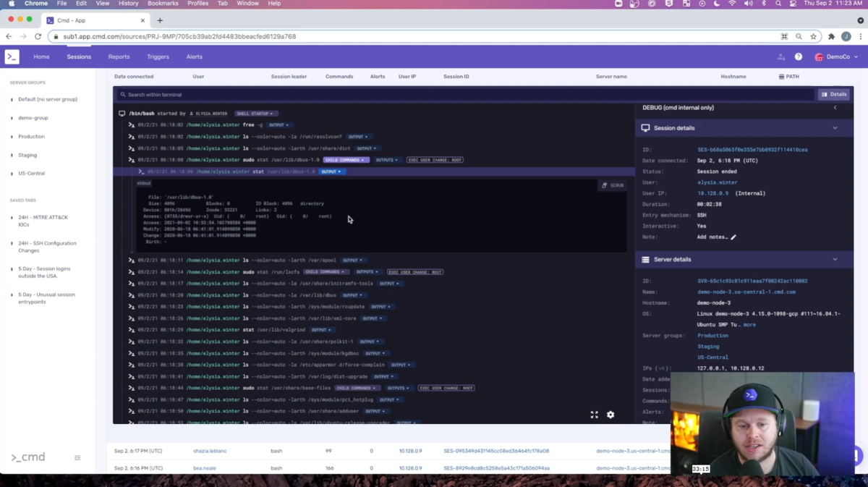
Task: Toggle the Details panel button
Action: click(x=834, y=95)
